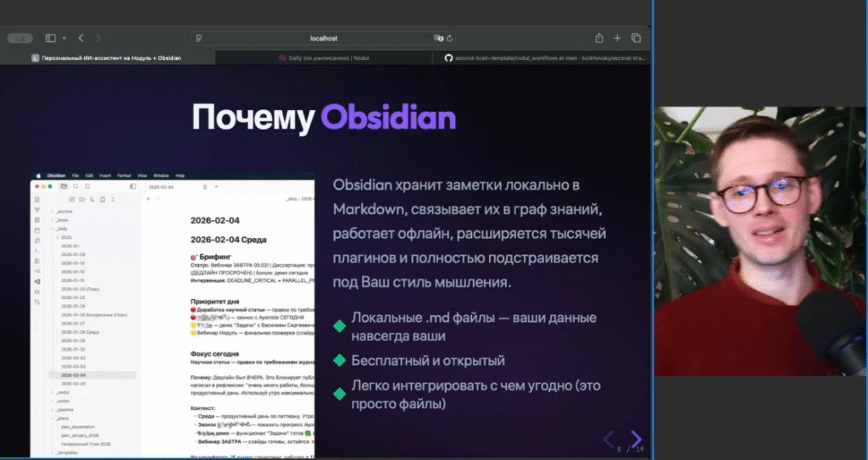Collapse Obsidian's left sidebar toggle

(133, 186)
